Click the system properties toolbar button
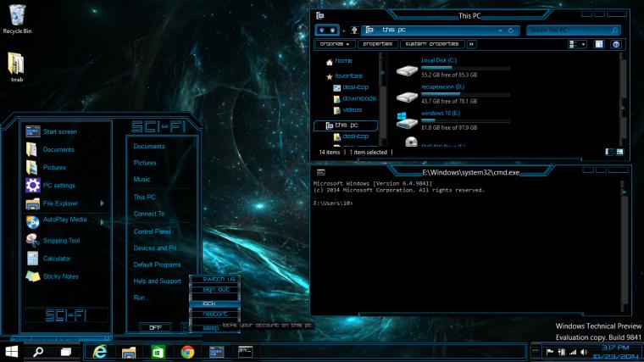This screenshot has height=362, width=644. (431, 44)
